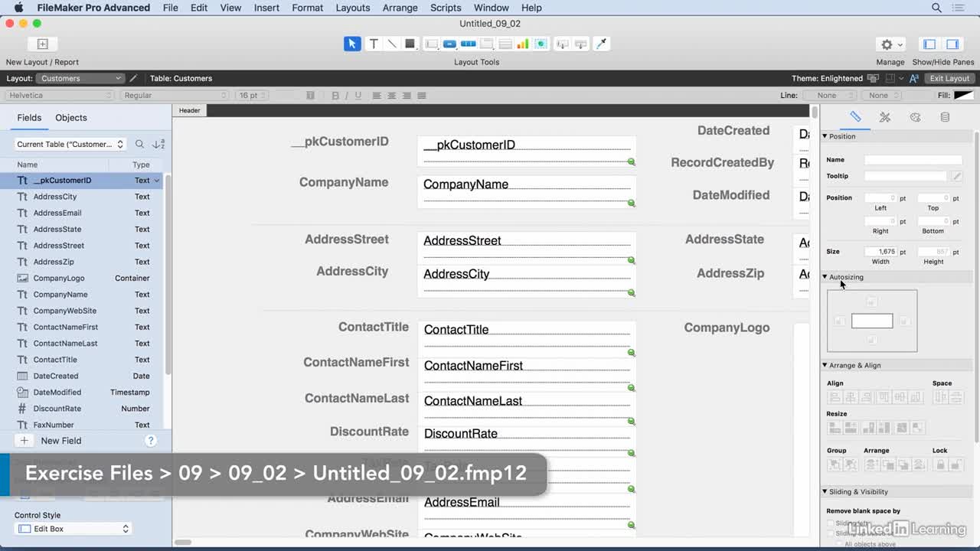Select the Chart tool

tap(523, 44)
